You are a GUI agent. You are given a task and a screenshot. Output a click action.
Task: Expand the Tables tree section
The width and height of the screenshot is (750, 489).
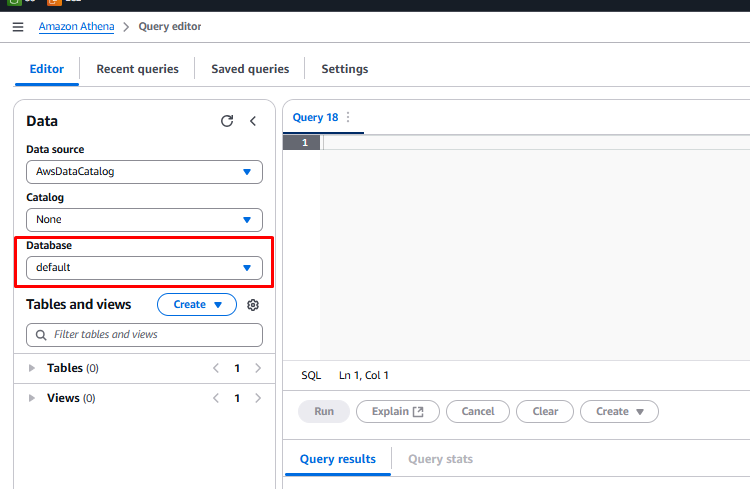coord(32,368)
